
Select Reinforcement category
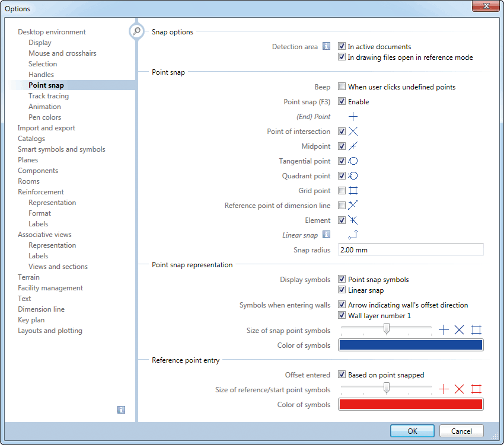pos(41,192)
